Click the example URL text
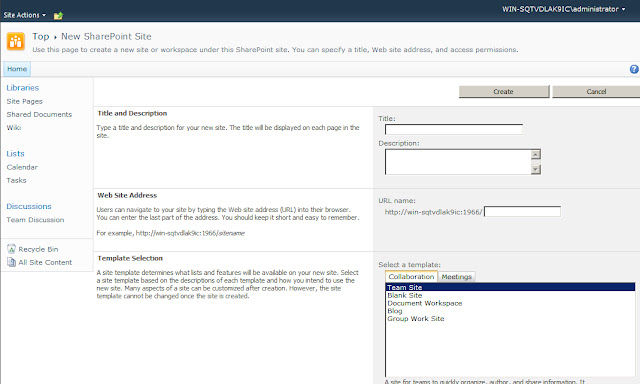The height and width of the screenshot is (384, 640). [190, 233]
